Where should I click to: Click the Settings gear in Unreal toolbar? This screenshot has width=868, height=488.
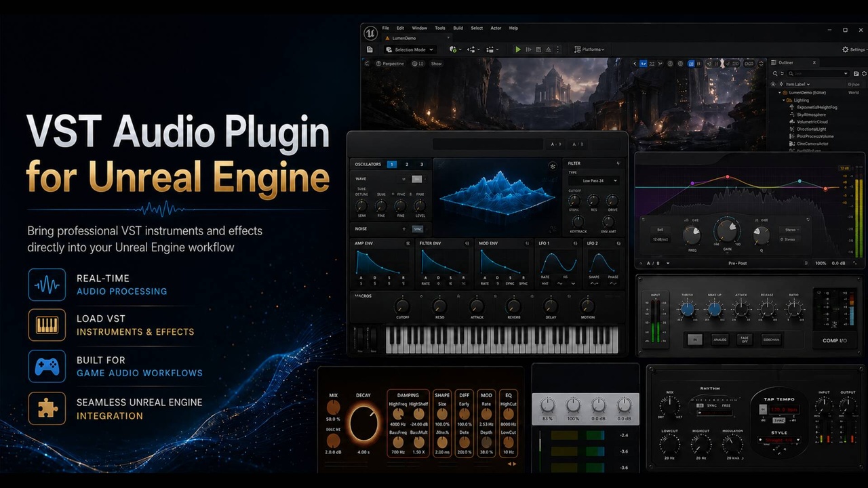846,49
